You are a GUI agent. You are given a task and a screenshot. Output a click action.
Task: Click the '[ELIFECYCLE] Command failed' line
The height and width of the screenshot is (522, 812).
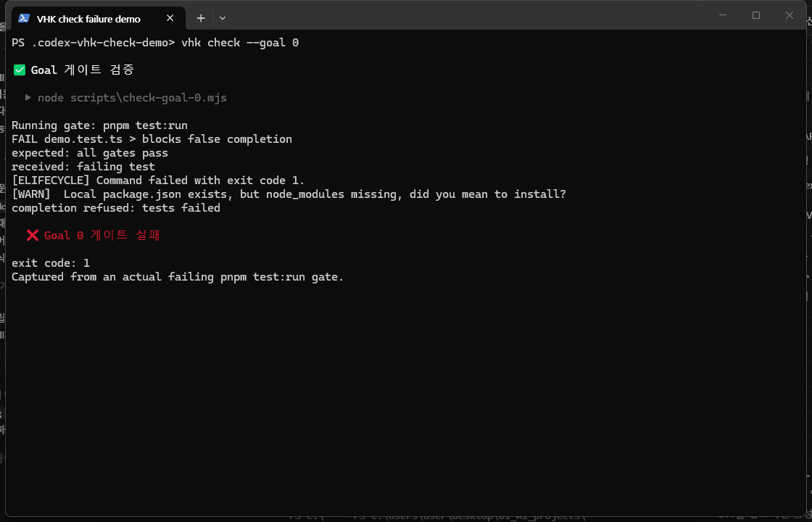pyautogui.click(x=158, y=181)
